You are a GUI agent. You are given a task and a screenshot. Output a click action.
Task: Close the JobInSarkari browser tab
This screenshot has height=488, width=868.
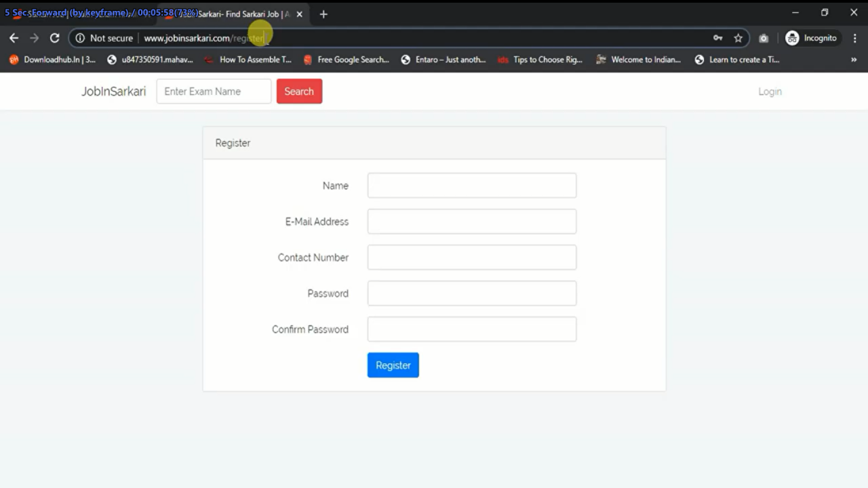[299, 14]
